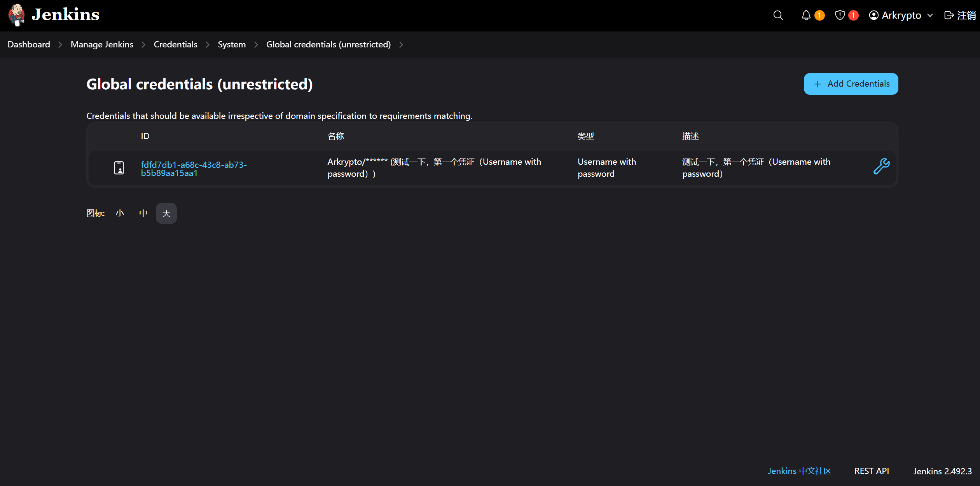This screenshot has width=980, height=486.
Task: Click the wrench icon to update credential
Action: [881, 166]
